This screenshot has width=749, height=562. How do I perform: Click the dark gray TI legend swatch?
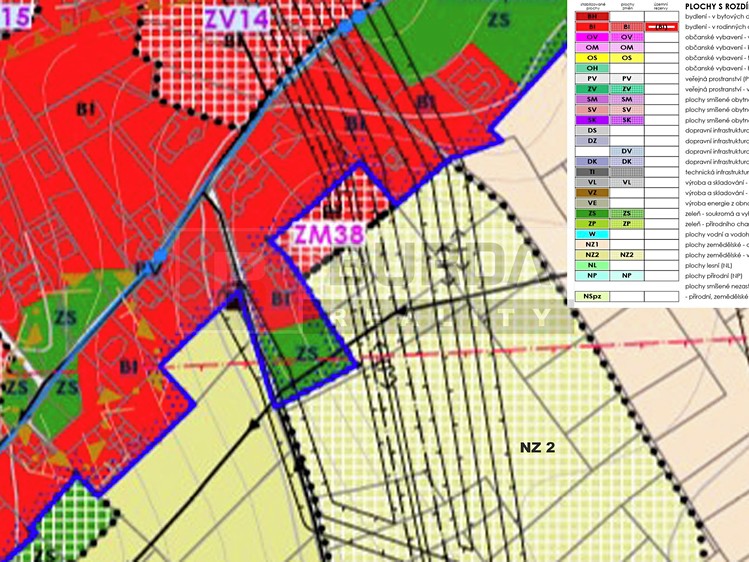(x=592, y=172)
